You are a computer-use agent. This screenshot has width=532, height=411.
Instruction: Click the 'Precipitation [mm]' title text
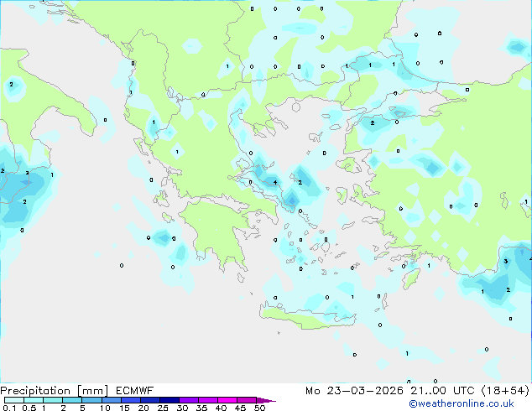tap(54, 391)
